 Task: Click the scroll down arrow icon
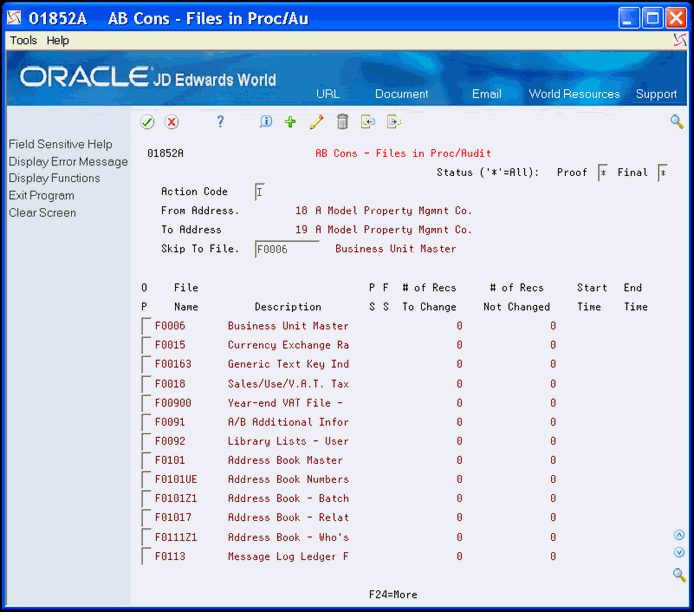[x=679, y=552]
